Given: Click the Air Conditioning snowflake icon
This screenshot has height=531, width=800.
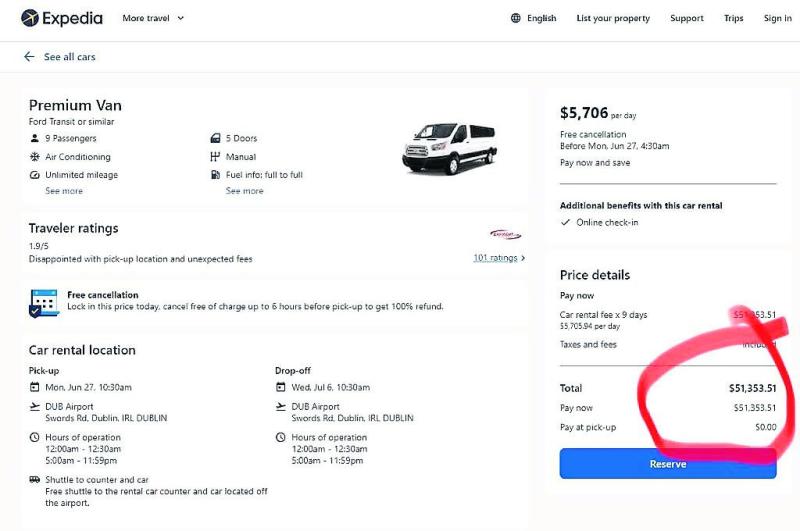Looking at the screenshot, I should click(35, 157).
